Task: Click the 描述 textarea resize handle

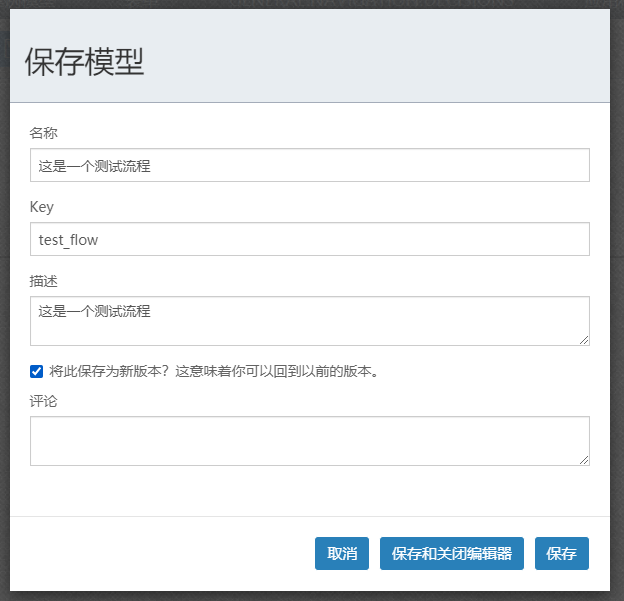Action: (x=584, y=340)
